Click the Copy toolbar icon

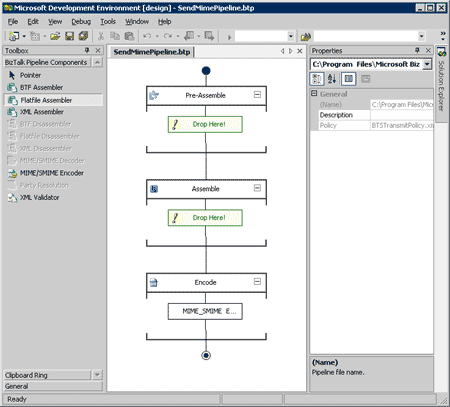point(115,36)
